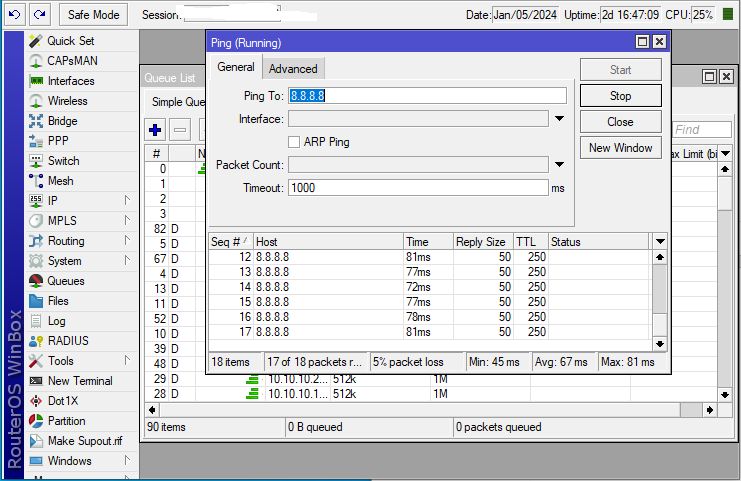Click the redo arrow icon

[x=40, y=15]
